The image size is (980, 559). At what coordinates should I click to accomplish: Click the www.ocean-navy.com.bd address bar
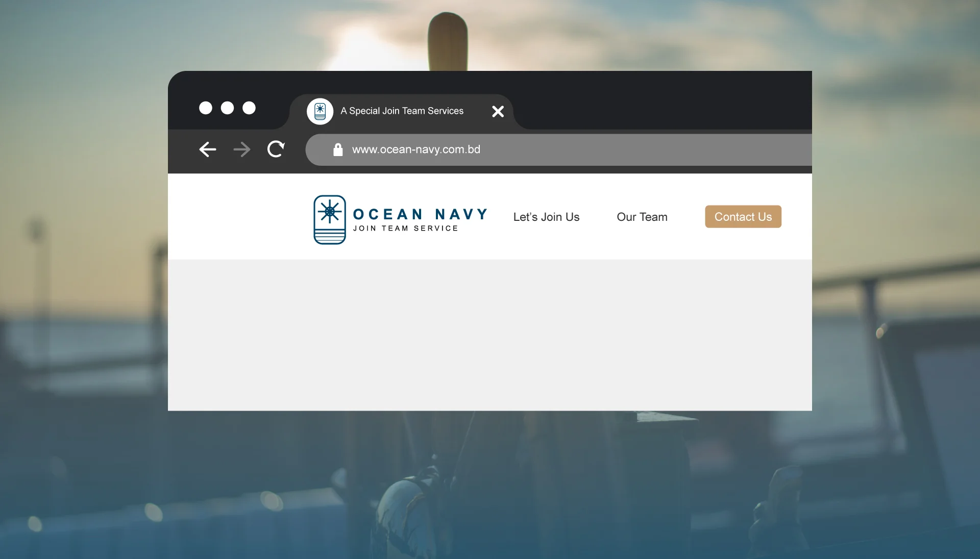558,149
